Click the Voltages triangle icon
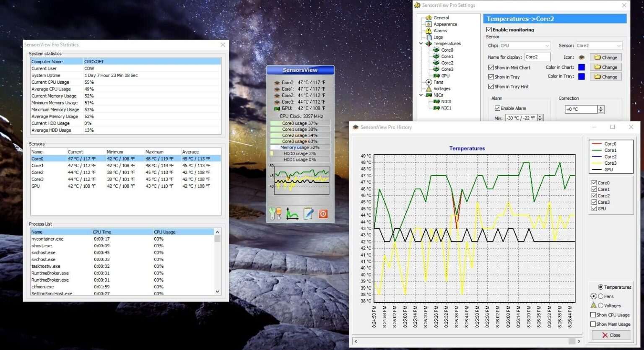644x350 pixels. [x=429, y=88]
